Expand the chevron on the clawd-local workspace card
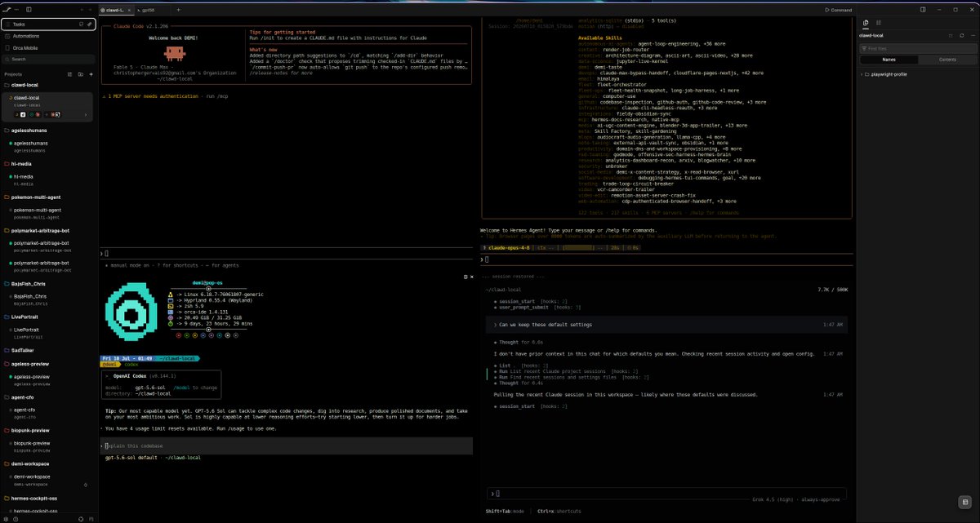The image size is (980, 523). click(87, 115)
